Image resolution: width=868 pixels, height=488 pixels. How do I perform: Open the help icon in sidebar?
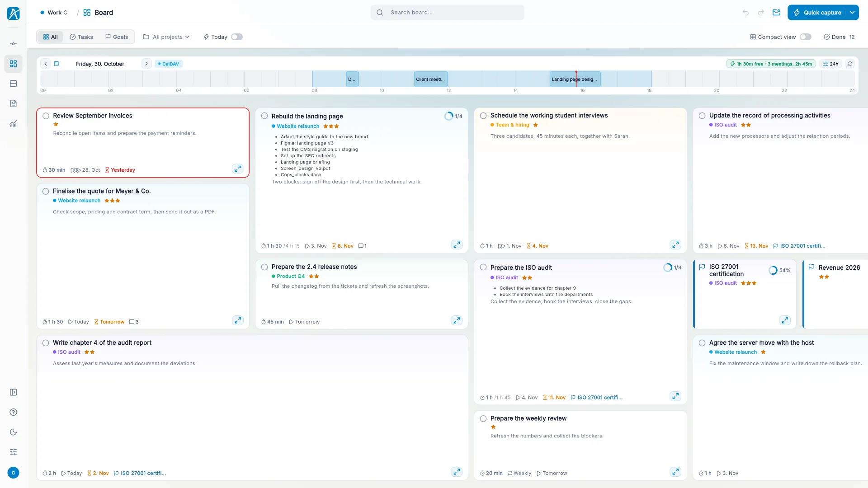point(14,412)
